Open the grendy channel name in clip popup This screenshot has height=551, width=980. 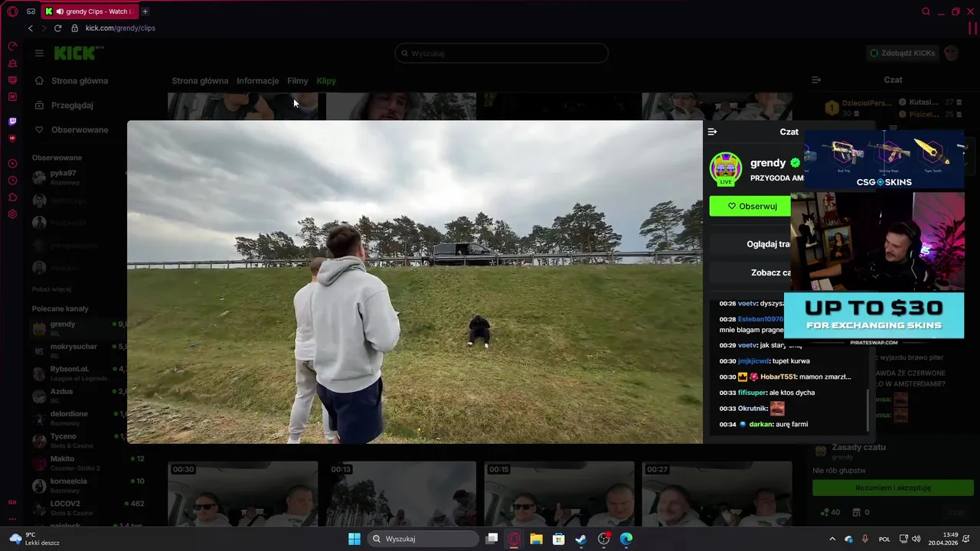pyautogui.click(x=768, y=163)
